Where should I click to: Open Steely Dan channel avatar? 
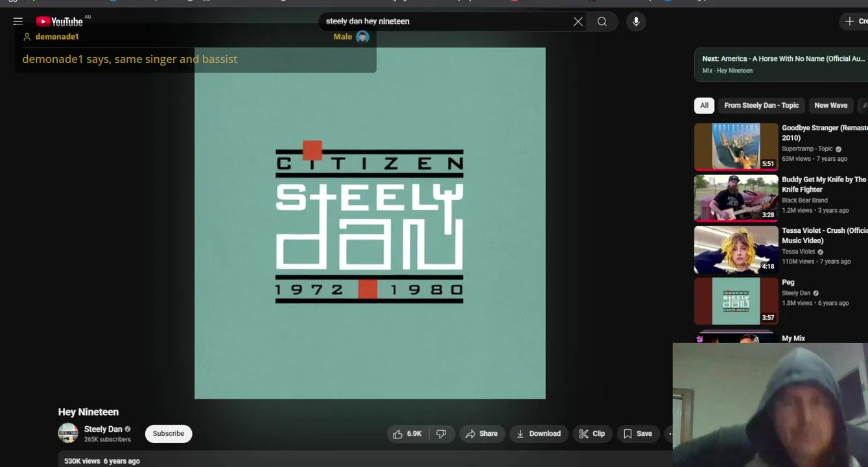tap(68, 433)
